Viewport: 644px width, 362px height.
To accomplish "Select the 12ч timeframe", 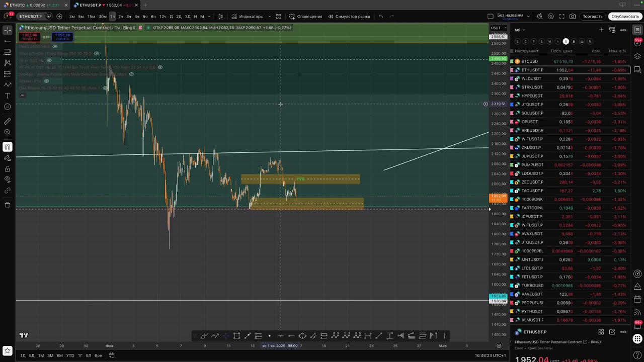I will tap(163, 17).
